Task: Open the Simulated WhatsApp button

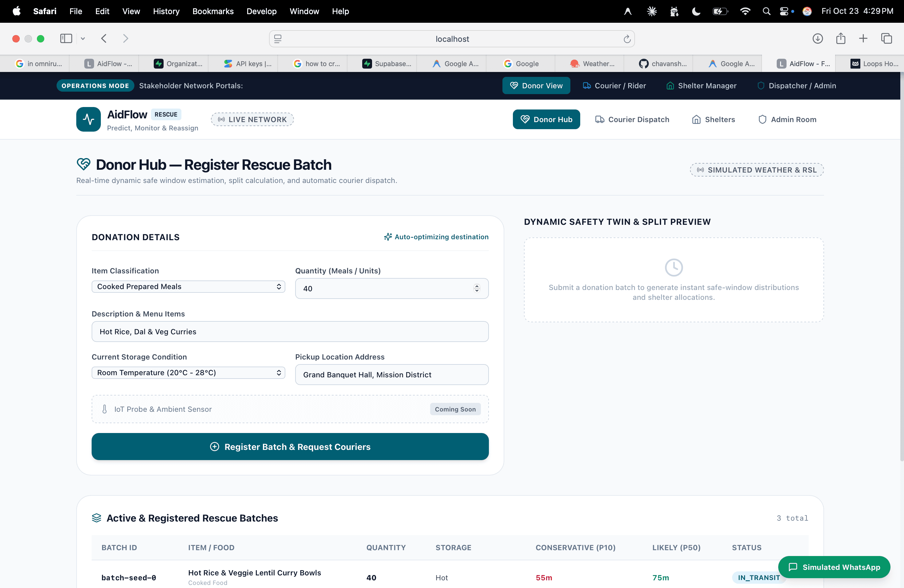Action: click(x=834, y=567)
